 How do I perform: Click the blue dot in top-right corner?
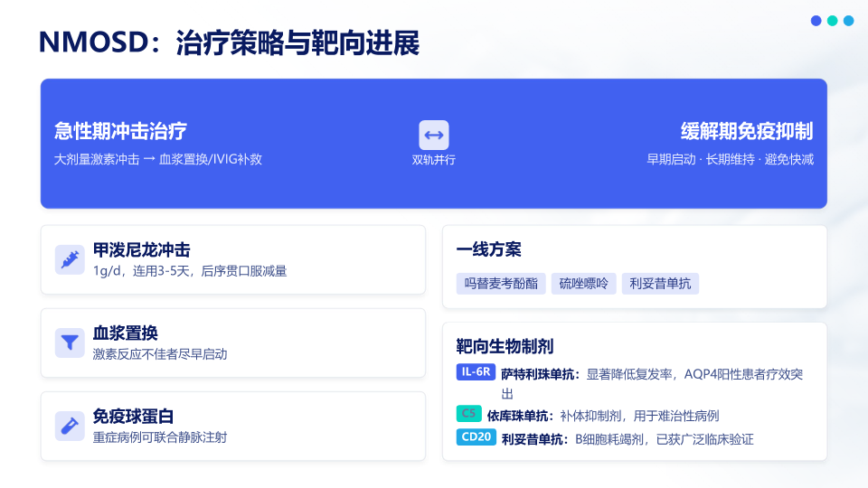816,21
